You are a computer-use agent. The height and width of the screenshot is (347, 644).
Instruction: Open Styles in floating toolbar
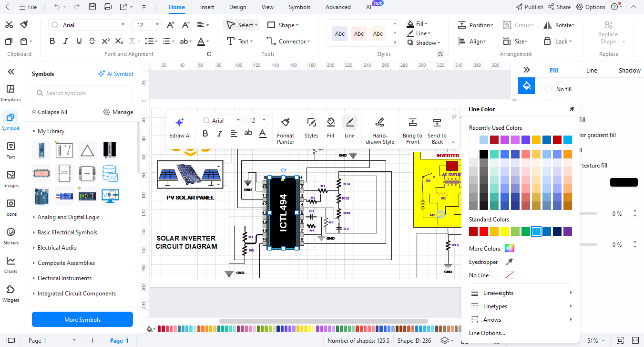tap(311, 128)
